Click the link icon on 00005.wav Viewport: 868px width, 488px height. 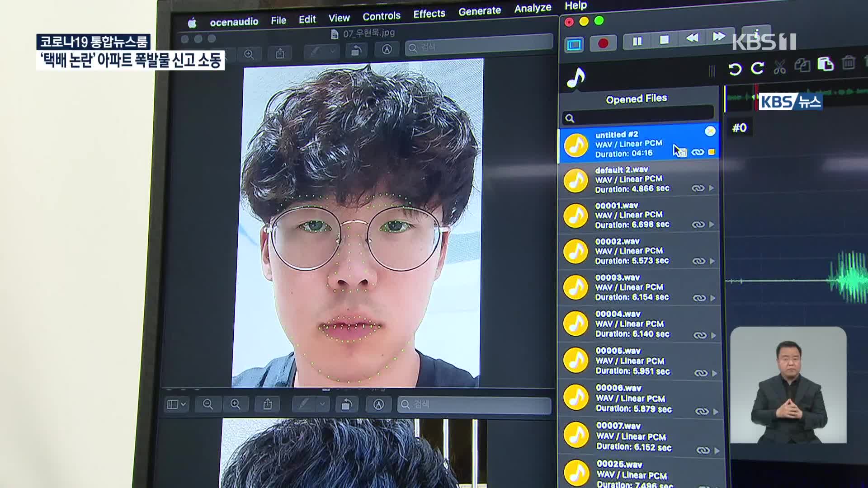pos(701,373)
